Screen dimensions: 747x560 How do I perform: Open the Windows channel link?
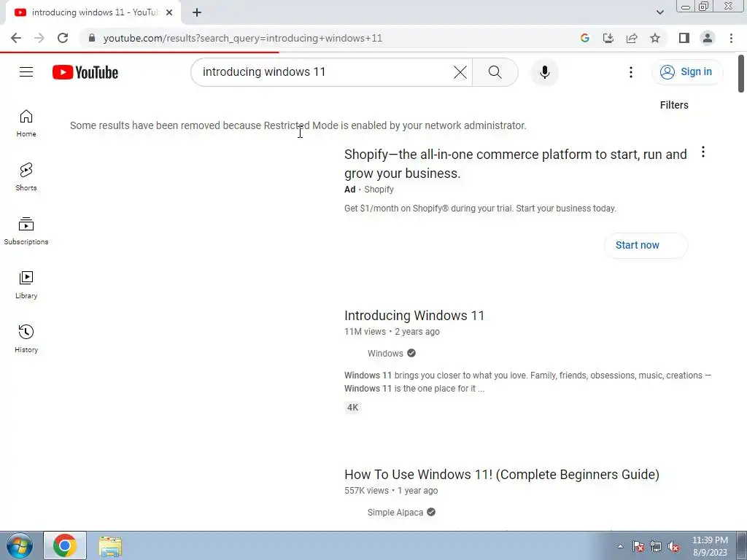point(385,354)
